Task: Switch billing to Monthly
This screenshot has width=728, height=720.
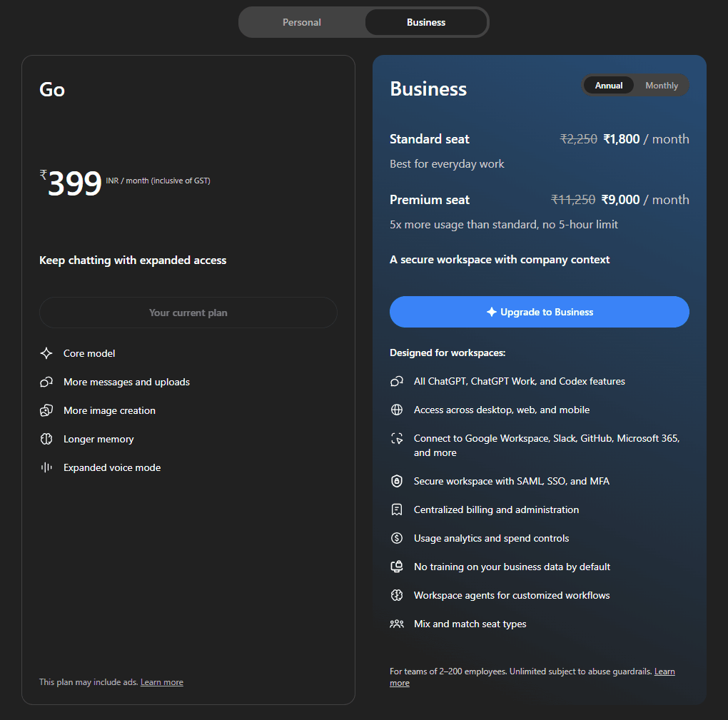Action: click(662, 86)
